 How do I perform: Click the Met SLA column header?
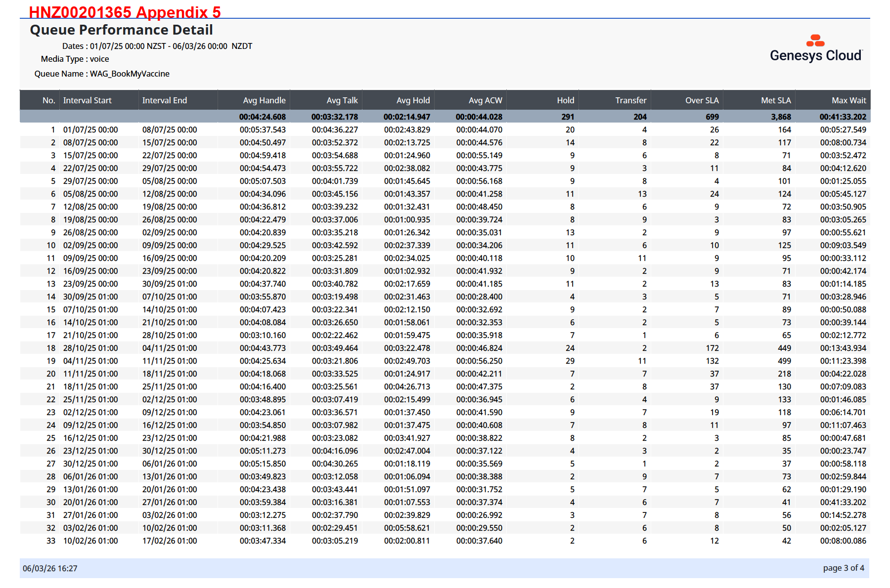click(776, 100)
